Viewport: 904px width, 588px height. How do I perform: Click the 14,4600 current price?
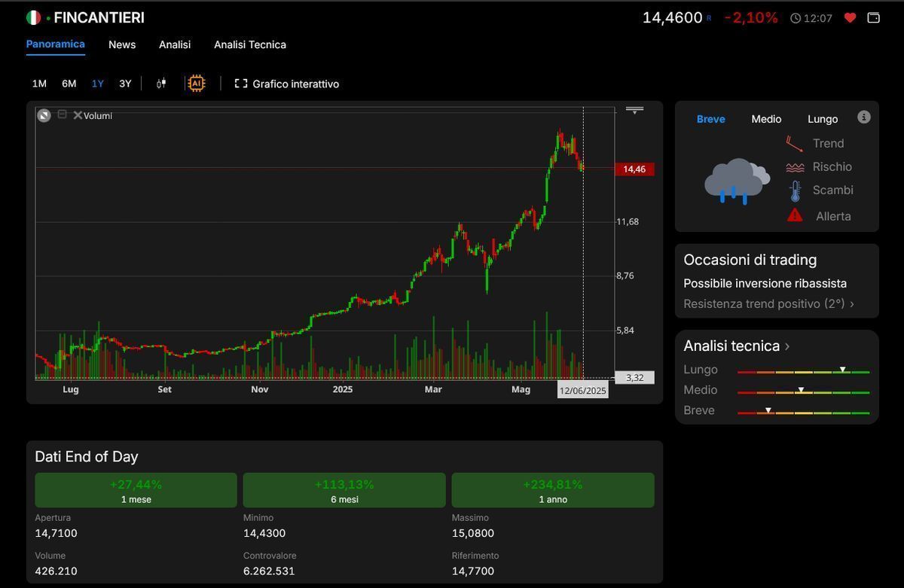[673, 17]
